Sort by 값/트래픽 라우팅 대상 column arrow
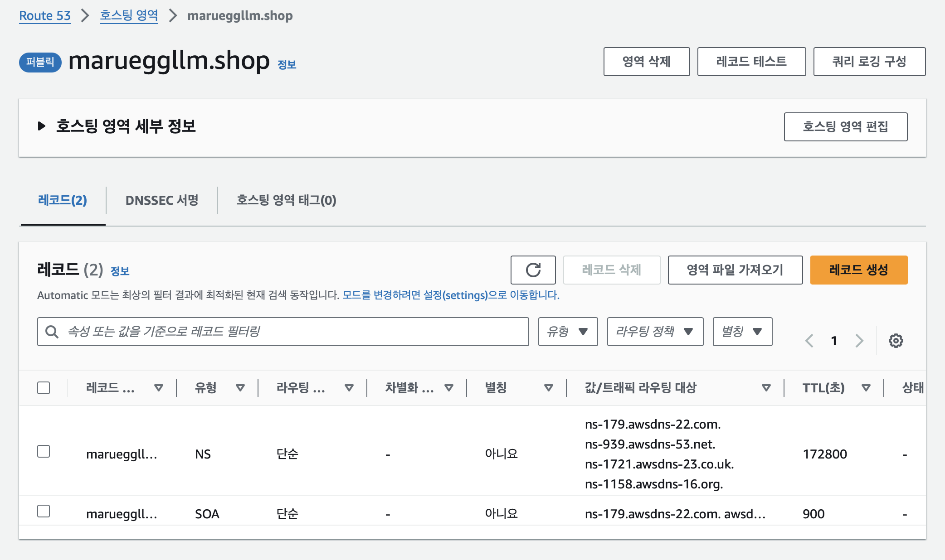 pos(766,388)
